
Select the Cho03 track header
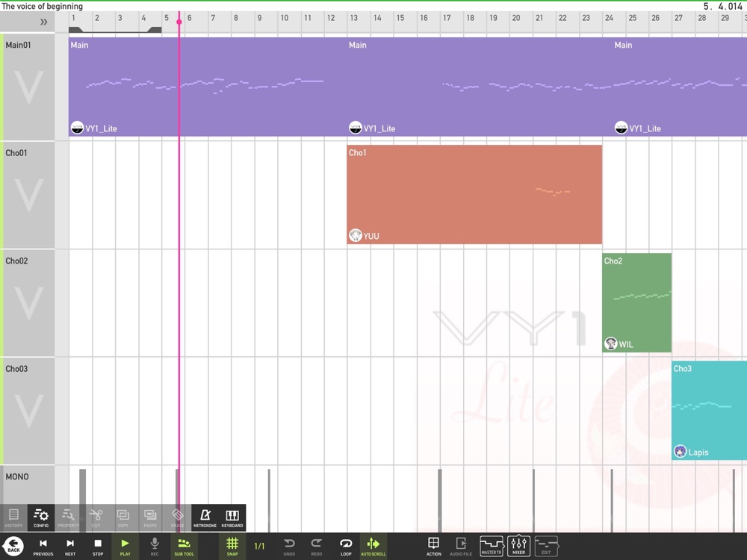[28, 411]
